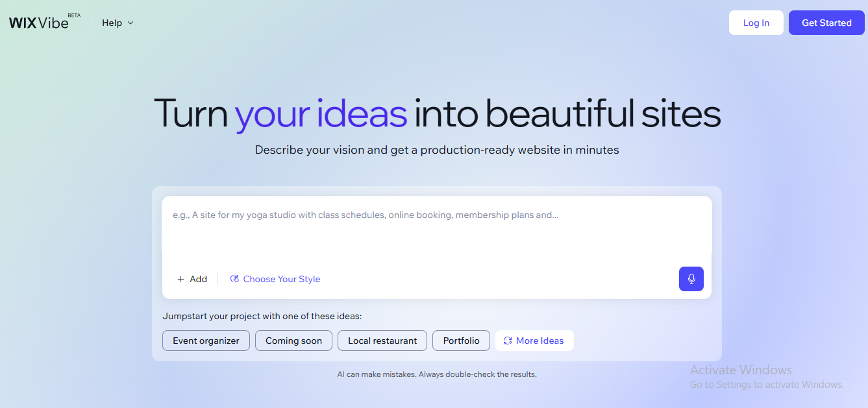Screen dimensions: 868x408
Task: Click the purple "your ideas" headline text
Action: (x=321, y=113)
